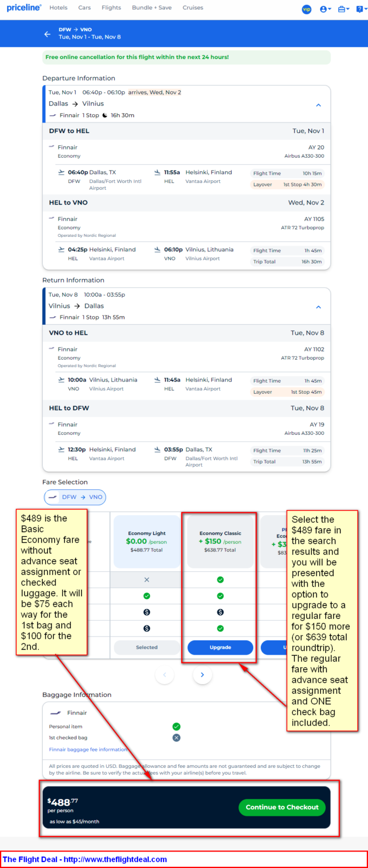Click flight number AY 19
Image resolution: width=368 pixels, height=868 pixels.
pyautogui.click(x=317, y=424)
